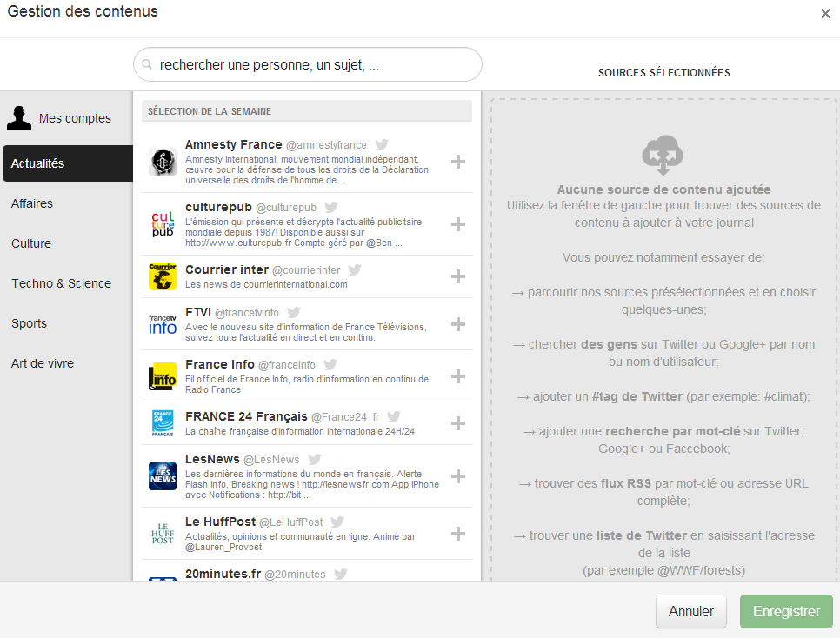Click the Annuler button
This screenshot has height=638, width=840.
[x=690, y=611]
